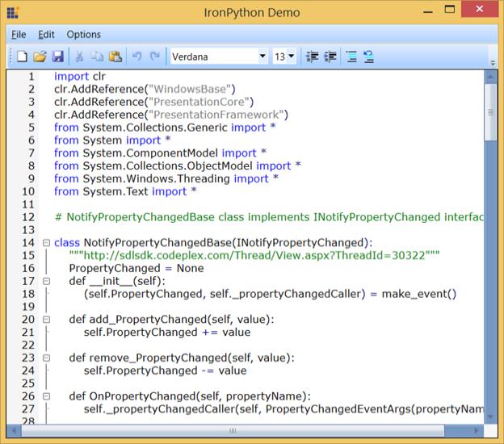Click the decrease indent icon
The image size is (504, 444).
(312, 57)
